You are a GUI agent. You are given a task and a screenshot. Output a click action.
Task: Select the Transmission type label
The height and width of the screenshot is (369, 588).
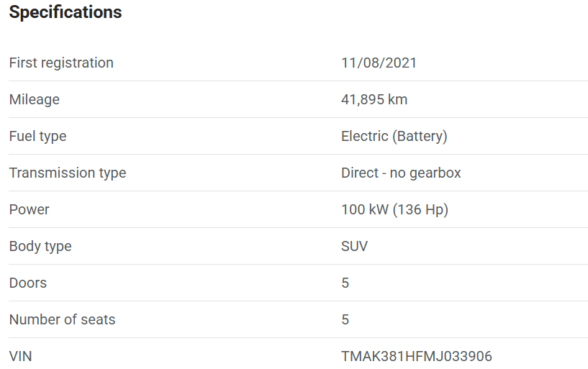click(x=68, y=173)
